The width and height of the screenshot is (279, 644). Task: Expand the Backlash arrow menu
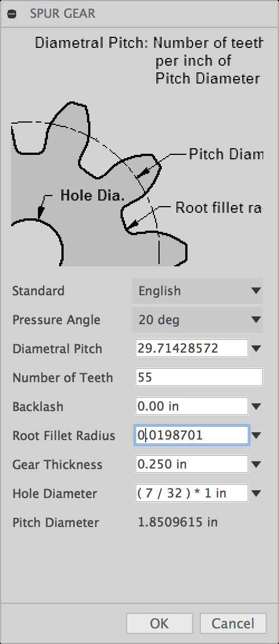tap(256, 407)
